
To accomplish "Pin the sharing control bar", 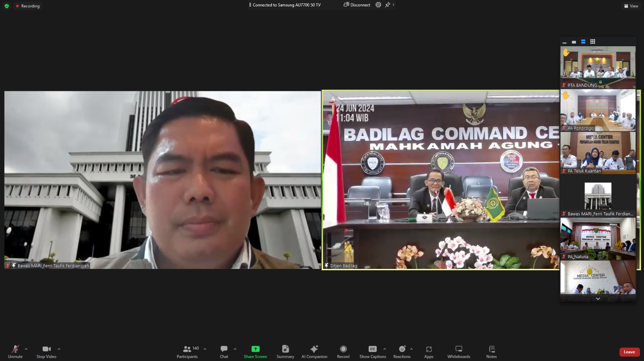I will pos(388,5).
